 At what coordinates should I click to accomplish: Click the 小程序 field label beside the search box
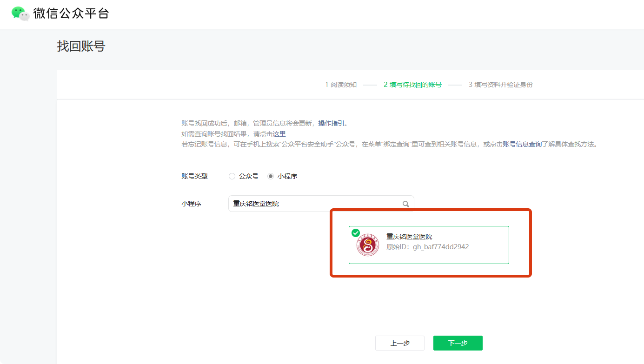tap(191, 204)
